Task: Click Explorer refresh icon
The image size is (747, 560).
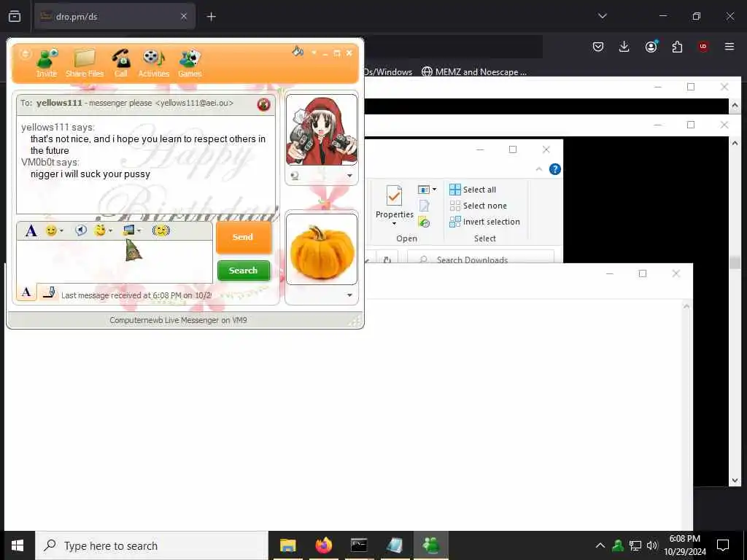Action: (x=387, y=260)
